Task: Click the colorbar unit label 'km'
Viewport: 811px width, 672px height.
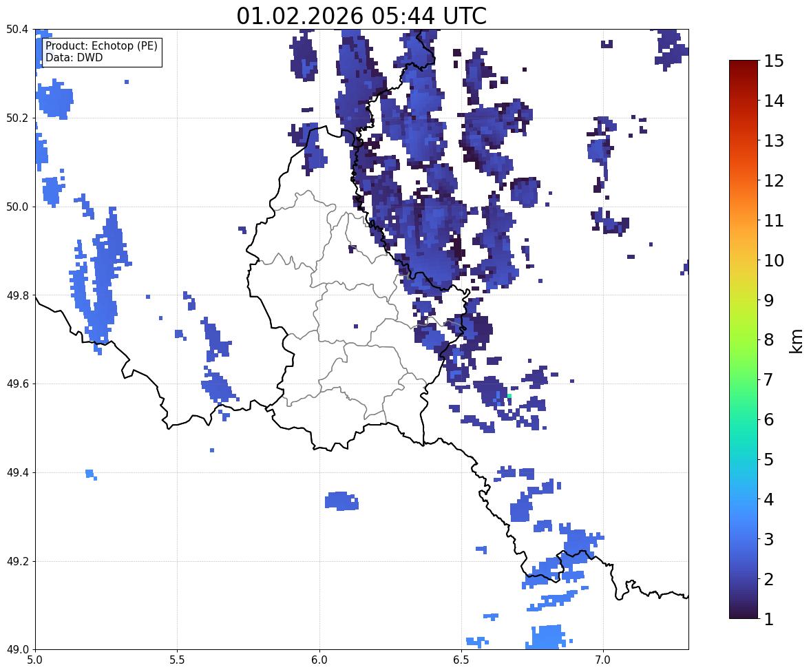Action: 796,342
